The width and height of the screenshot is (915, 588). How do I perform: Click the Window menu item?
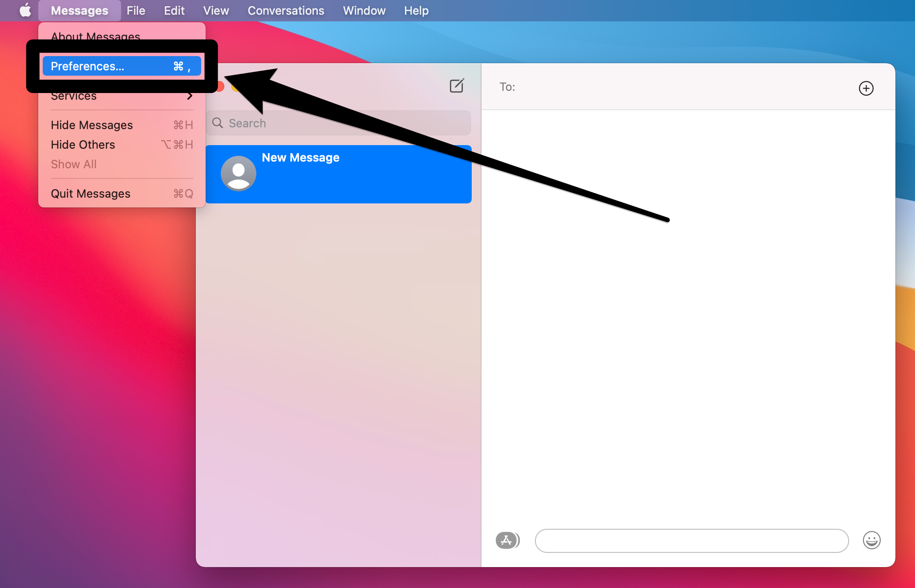(364, 10)
